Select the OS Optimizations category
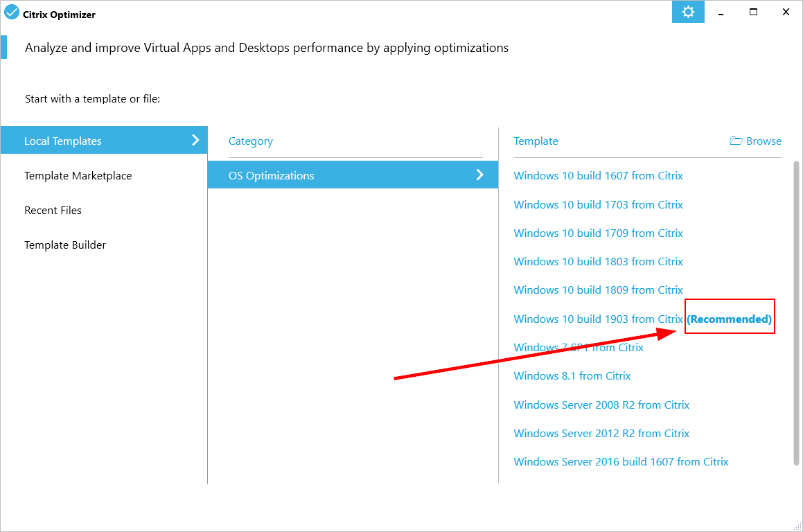 [x=272, y=176]
